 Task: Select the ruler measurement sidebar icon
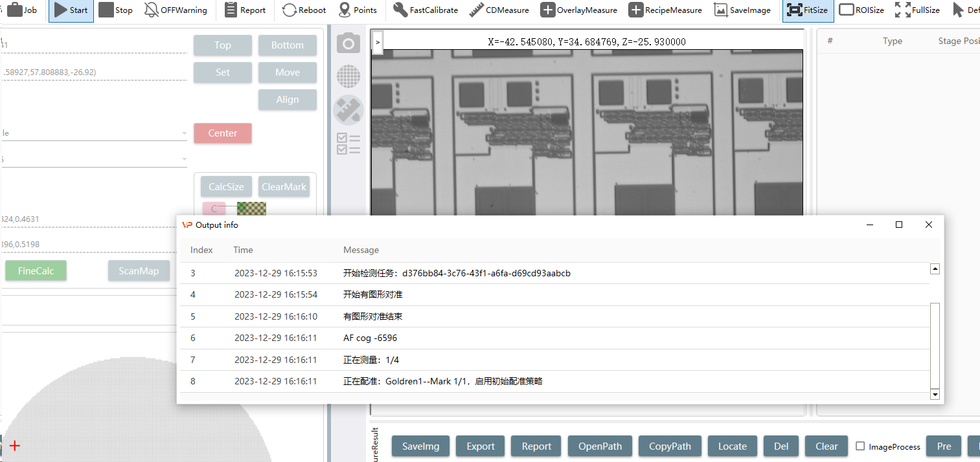348,110
